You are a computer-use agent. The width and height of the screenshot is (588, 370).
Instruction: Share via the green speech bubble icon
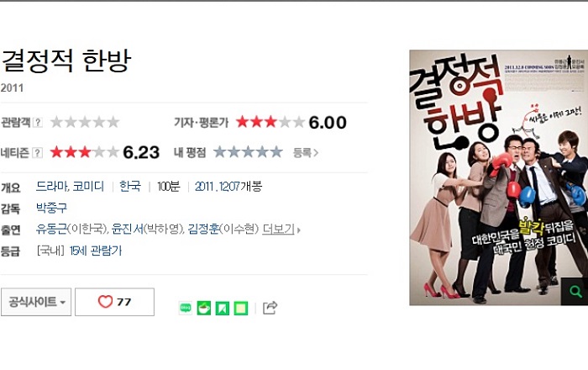click(x=186, y=308)
